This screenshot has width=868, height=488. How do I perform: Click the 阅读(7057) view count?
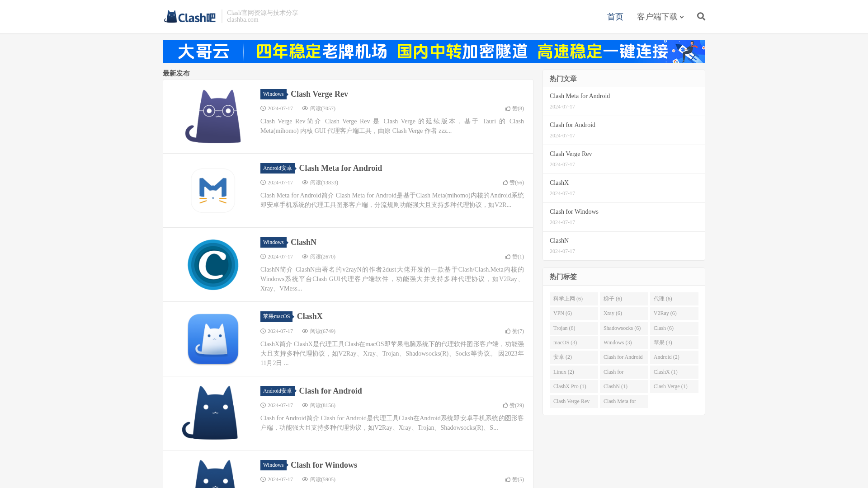click(x=319, y=108)
